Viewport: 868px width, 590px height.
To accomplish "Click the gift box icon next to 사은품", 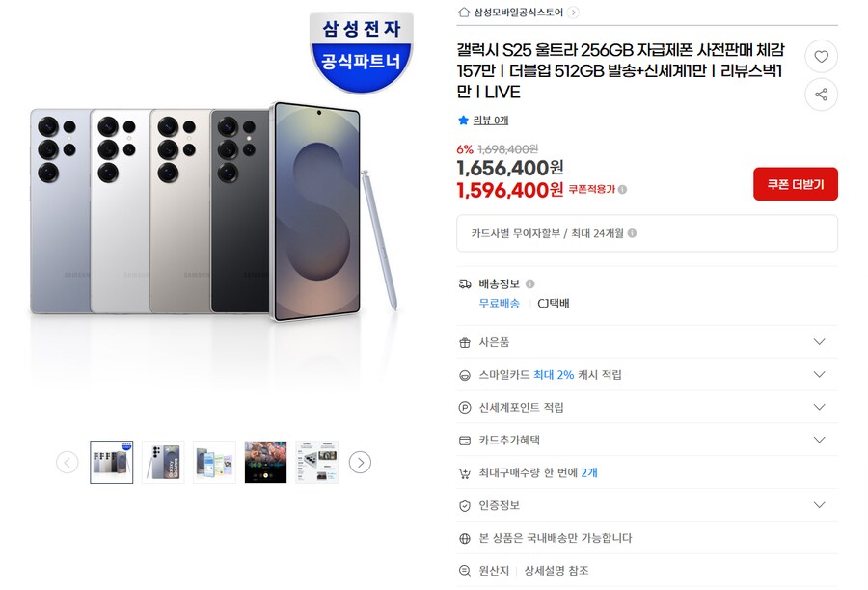I will tap(464, 341).
